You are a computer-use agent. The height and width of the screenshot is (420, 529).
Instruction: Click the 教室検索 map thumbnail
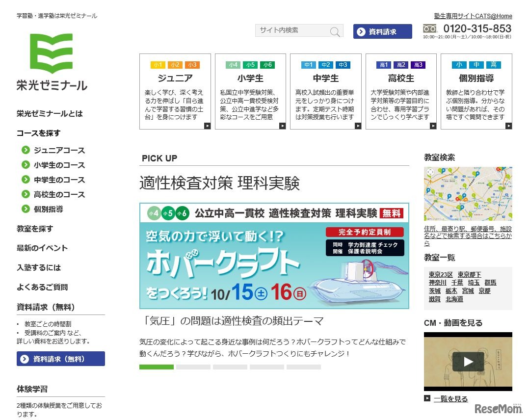coord(468,194)
